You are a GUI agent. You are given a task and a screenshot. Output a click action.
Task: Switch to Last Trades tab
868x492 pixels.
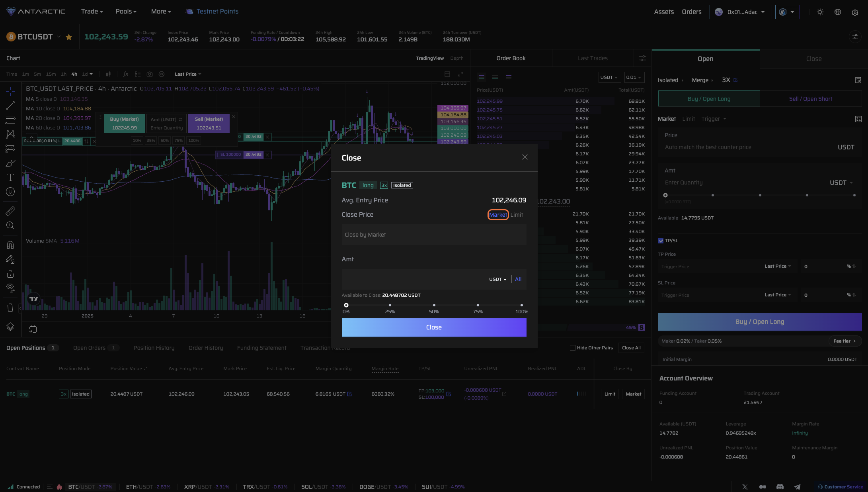[593, 58]
